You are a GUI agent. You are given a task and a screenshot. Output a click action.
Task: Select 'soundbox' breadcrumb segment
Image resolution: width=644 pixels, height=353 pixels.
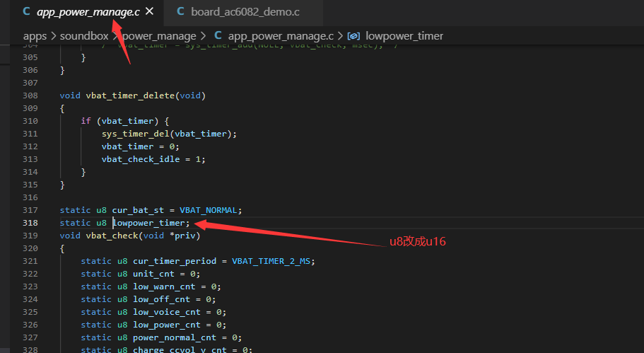click(84, 36)
